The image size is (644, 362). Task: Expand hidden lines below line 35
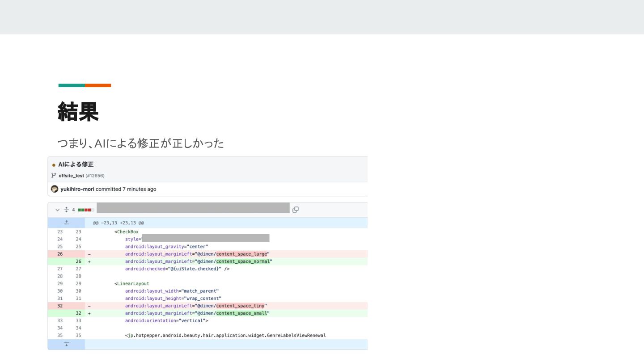coord(66,344)
